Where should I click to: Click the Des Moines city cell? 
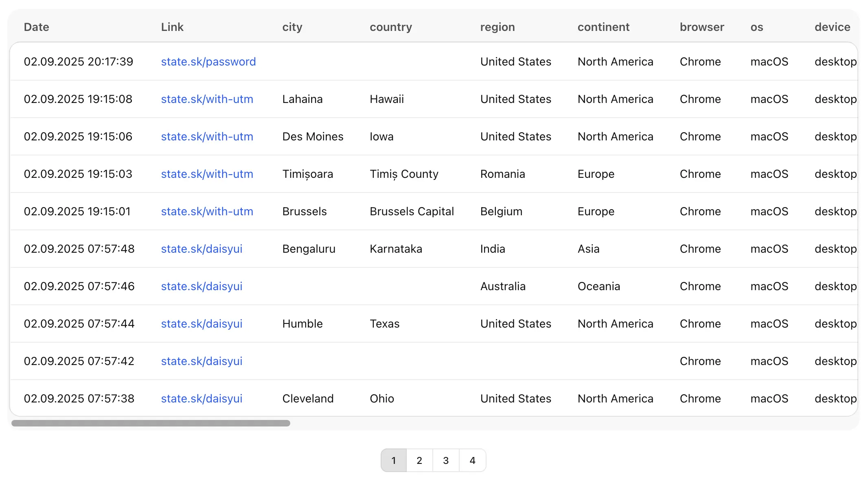313,136
